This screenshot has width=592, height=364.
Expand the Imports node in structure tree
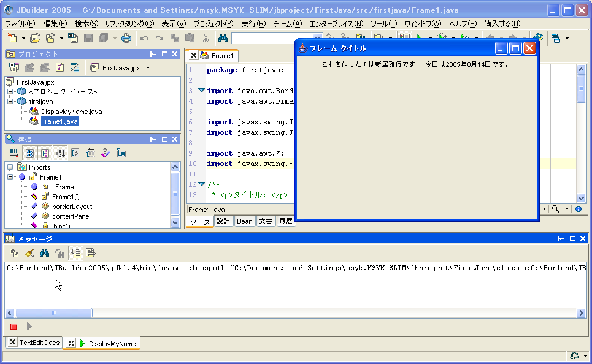pyautogui.click(x=10, y=167)
